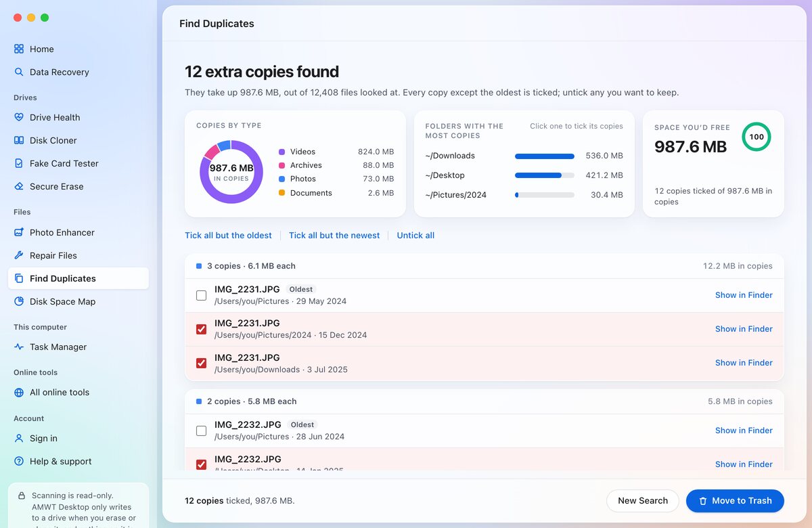Click the Data Recovery magnifier icon

click(19, 72)
